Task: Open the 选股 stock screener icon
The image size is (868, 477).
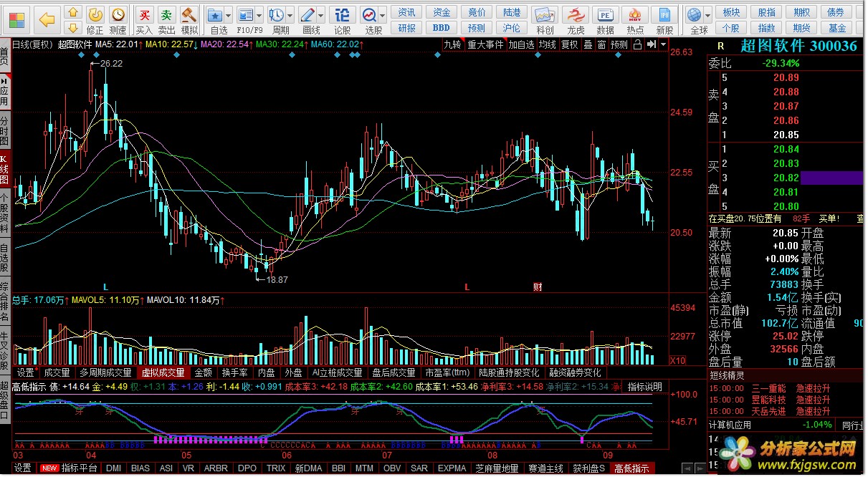Action: coord(369,15)
